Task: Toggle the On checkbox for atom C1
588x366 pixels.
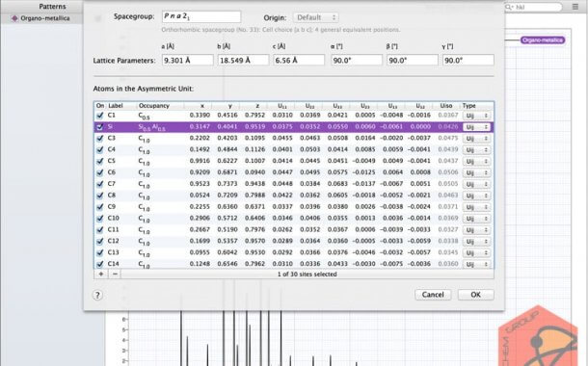Action: pyautogui.click(x=99, y=116)
